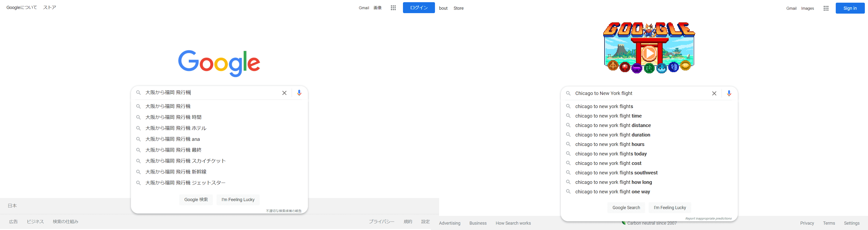Viewport: 868px width, 230px height.
Task: Click the Sign in button
Action: tap(850, 8)
